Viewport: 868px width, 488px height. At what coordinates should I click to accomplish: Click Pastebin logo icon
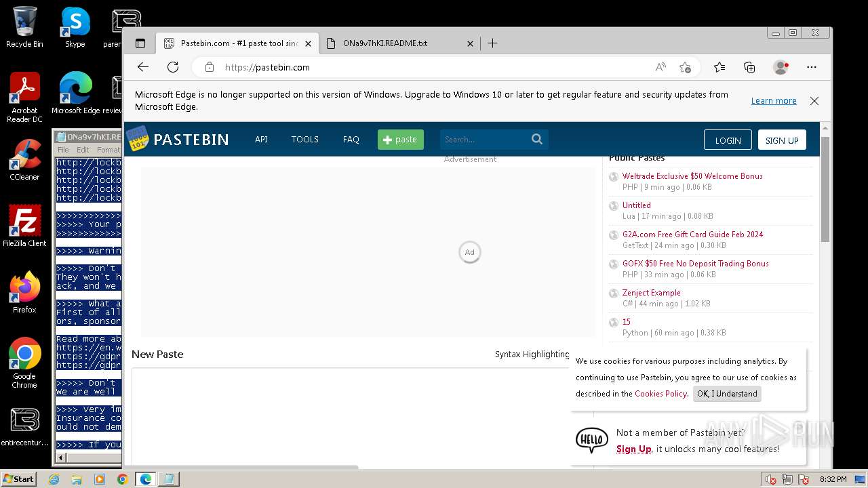point(138,139)
